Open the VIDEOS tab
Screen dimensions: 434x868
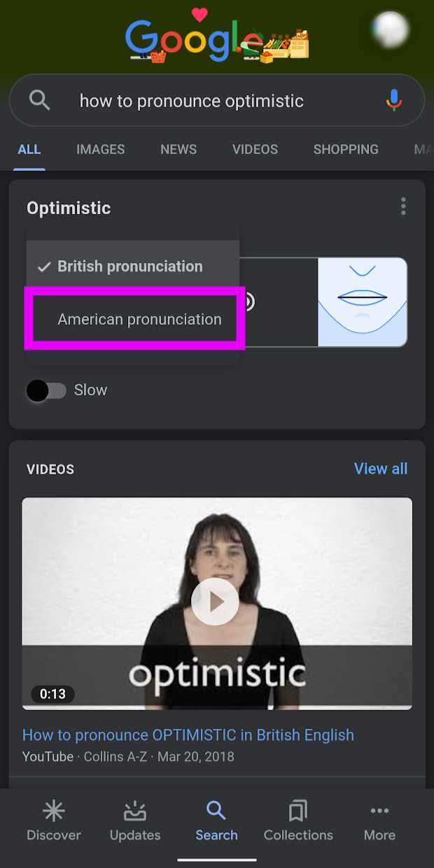255,149
